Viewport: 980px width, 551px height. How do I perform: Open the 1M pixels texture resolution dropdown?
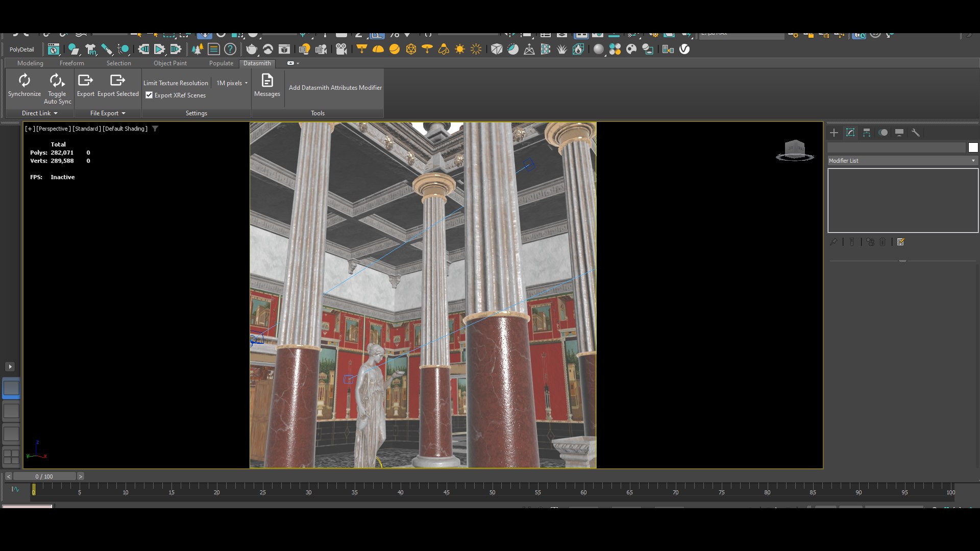232,83
